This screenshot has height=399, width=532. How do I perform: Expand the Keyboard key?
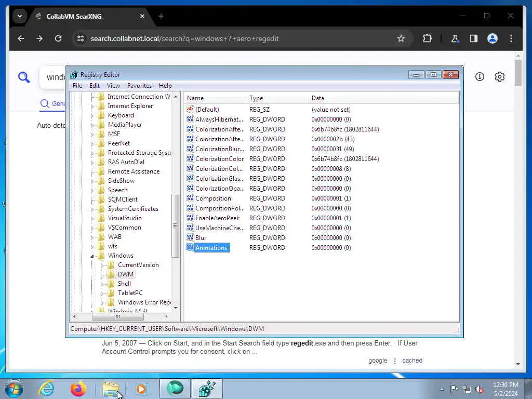click(92, 116)
